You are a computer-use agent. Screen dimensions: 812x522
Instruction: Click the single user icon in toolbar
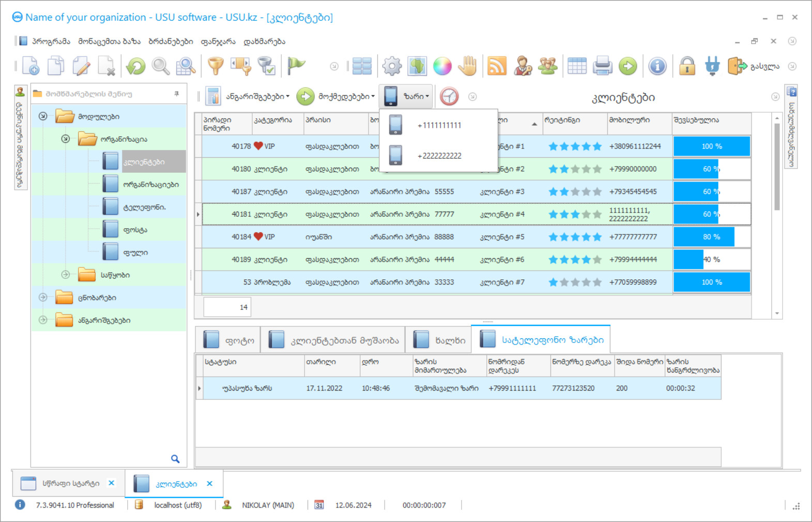pos(523,66)
